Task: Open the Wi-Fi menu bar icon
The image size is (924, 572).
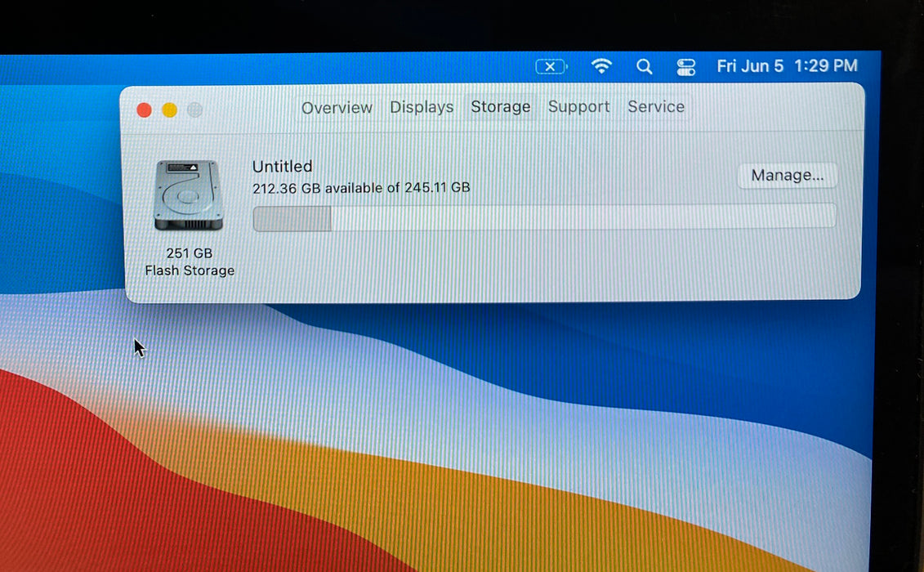Action: pos(601,66)
